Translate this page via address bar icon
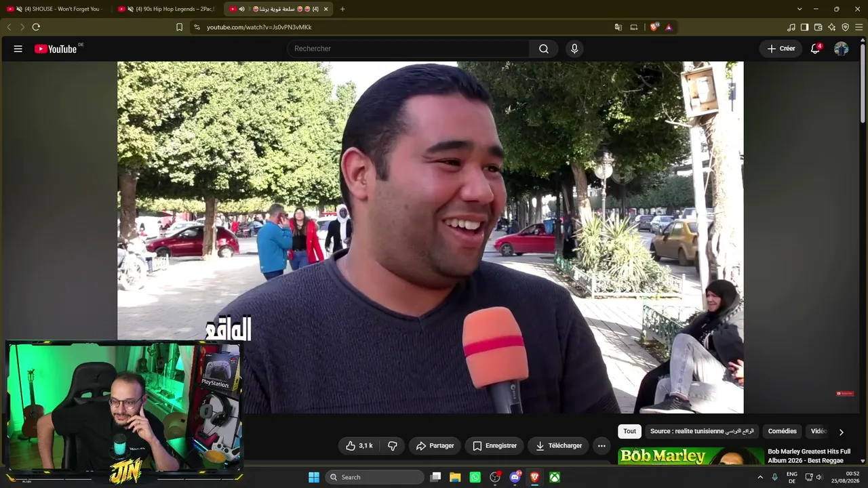 618,27
